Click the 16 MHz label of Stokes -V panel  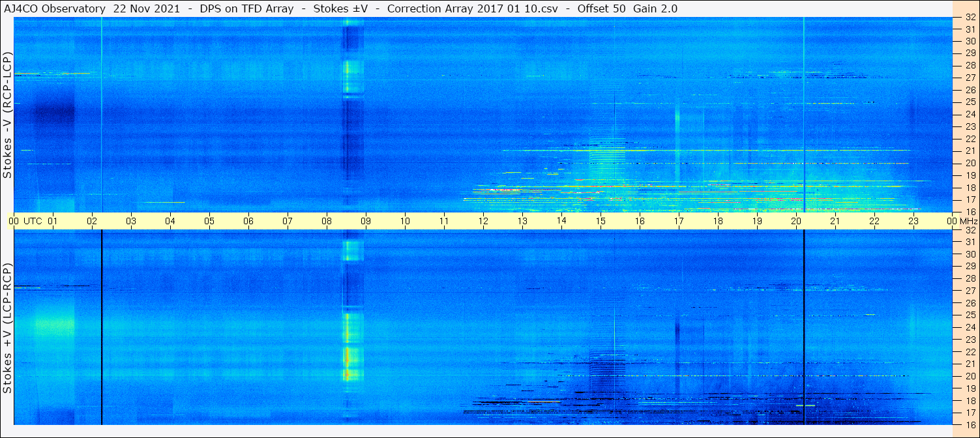tap(970, 212)
